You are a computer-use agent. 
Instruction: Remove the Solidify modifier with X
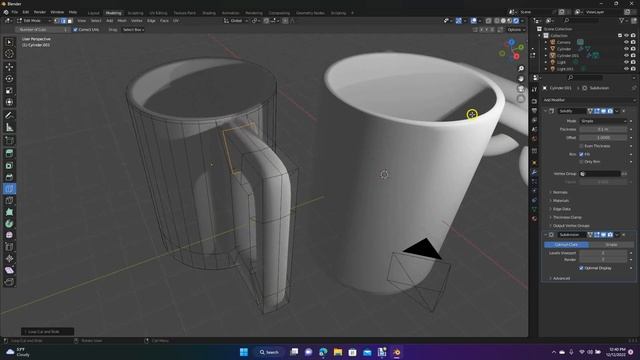pos(624,111)
